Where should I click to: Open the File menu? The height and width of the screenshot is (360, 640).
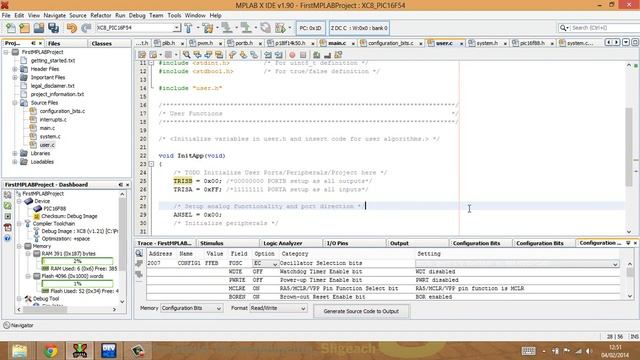[x=6, y=15]
